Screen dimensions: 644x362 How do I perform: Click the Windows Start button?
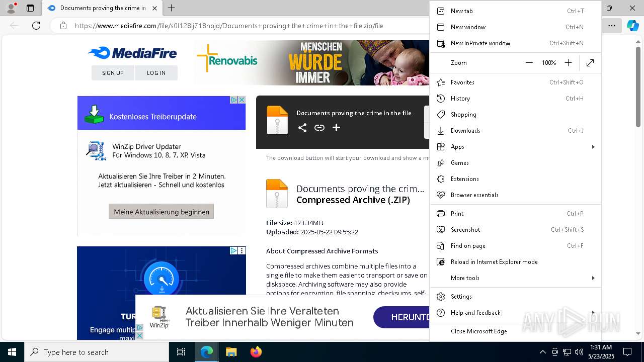(12, 352)
